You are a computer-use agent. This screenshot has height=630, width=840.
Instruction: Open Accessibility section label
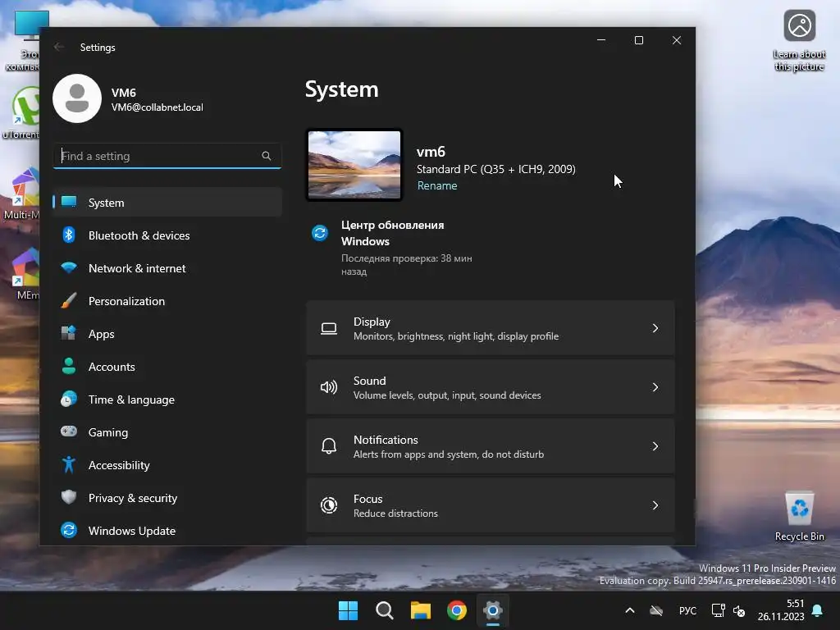119,465
